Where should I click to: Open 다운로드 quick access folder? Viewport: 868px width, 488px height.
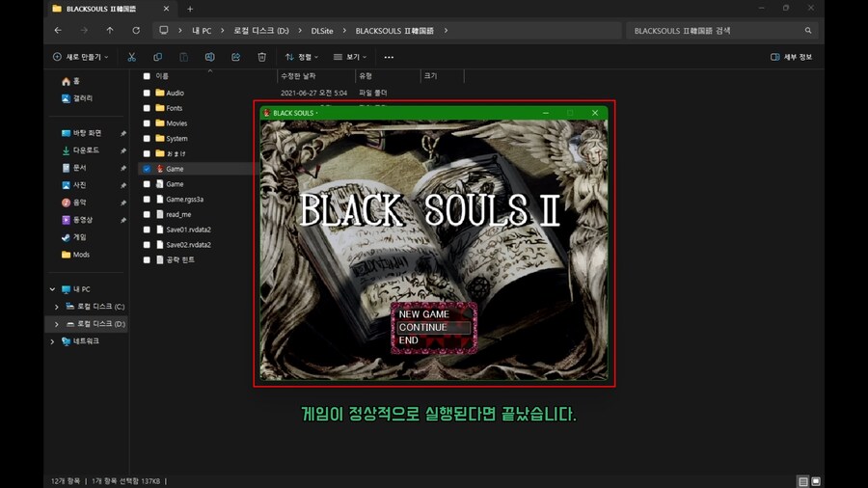[80, 150]
